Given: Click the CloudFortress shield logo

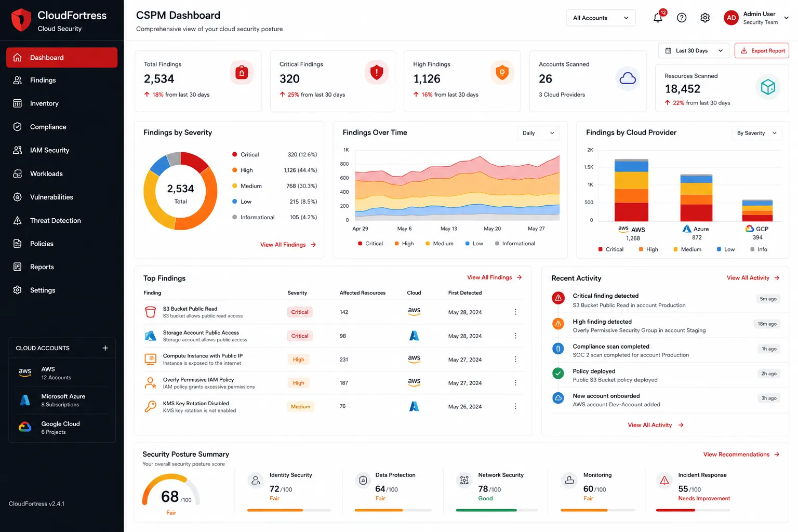Looking at the screenshot, I should (21, 20).
